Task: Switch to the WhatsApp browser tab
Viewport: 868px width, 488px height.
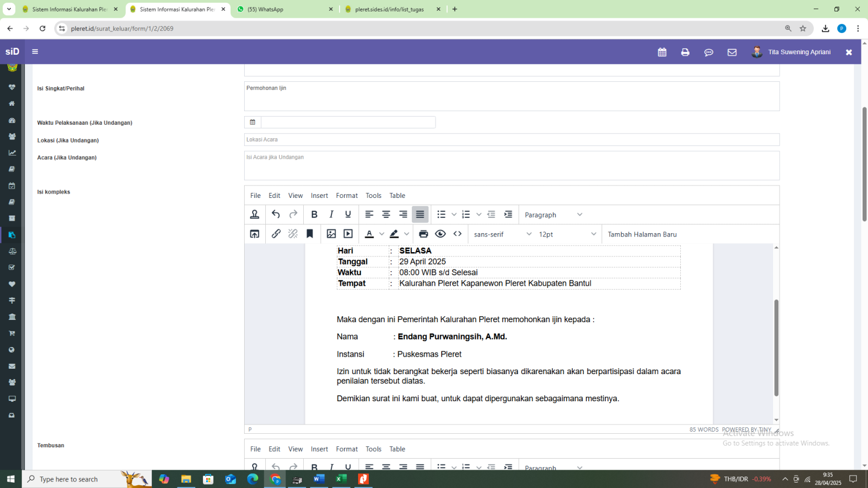Action: [x=286, y=9]
